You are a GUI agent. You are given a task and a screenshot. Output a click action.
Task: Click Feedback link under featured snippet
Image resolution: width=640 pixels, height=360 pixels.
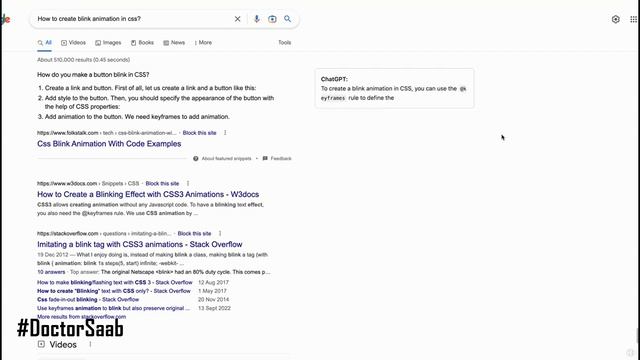(281, 158)
